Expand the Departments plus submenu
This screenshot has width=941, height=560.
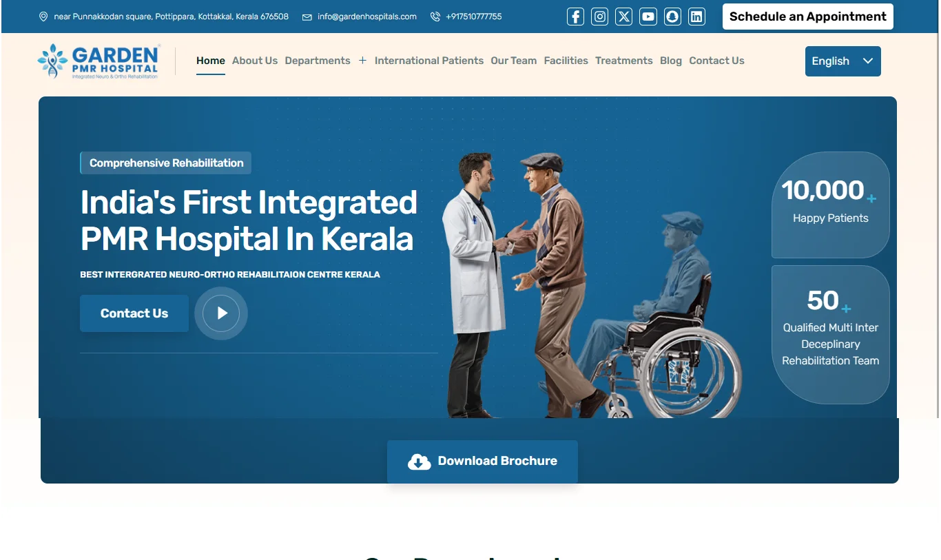[362, 61]
